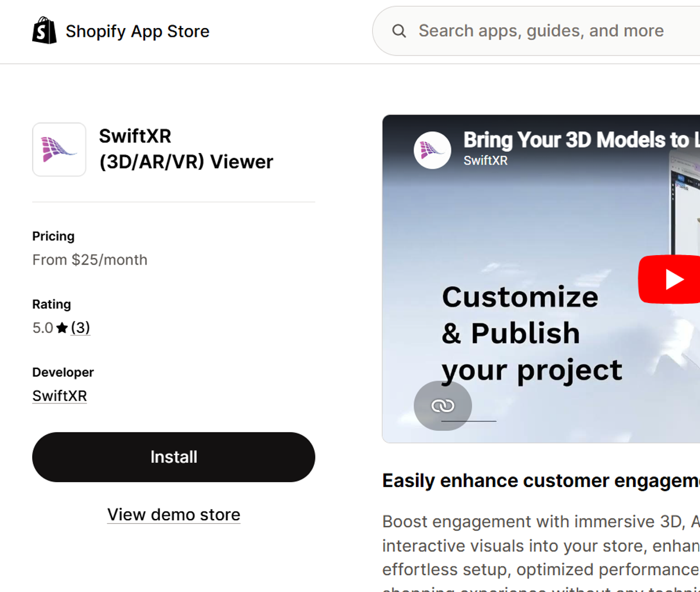
Task: Click the SwiftXR app icon
Action: coord(59,149)
